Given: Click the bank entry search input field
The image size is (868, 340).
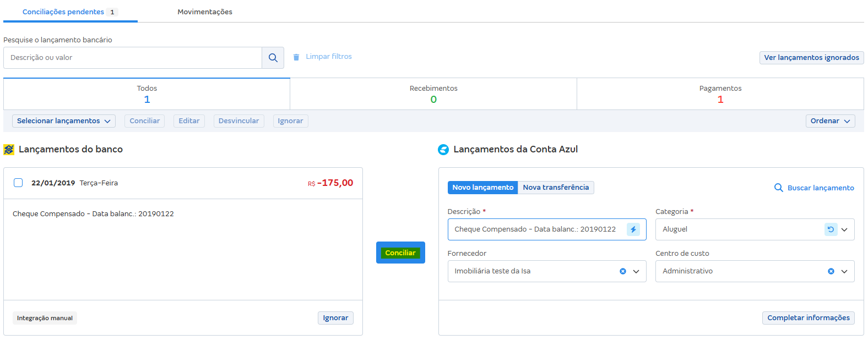Looking at the screenshot, I should tap(133, 58).
